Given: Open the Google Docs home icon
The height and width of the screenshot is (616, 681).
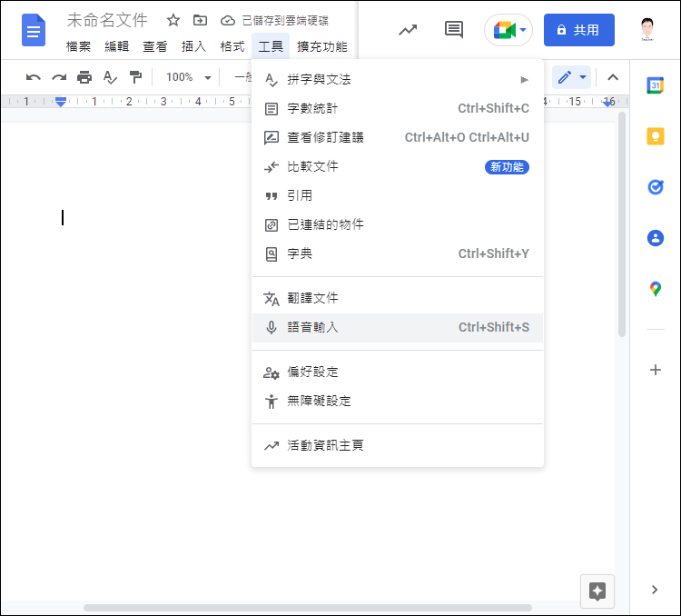Looking at the screenshot, I should tap(34, 30).
